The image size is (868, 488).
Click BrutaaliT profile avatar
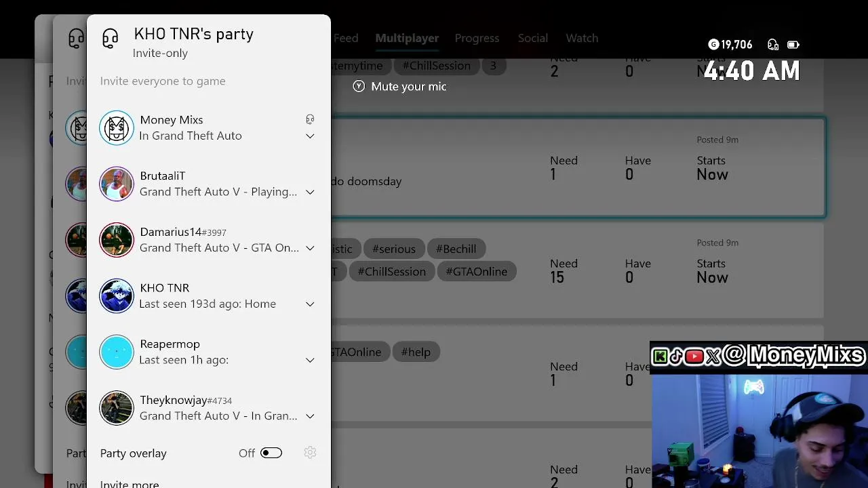pos(117,184)
